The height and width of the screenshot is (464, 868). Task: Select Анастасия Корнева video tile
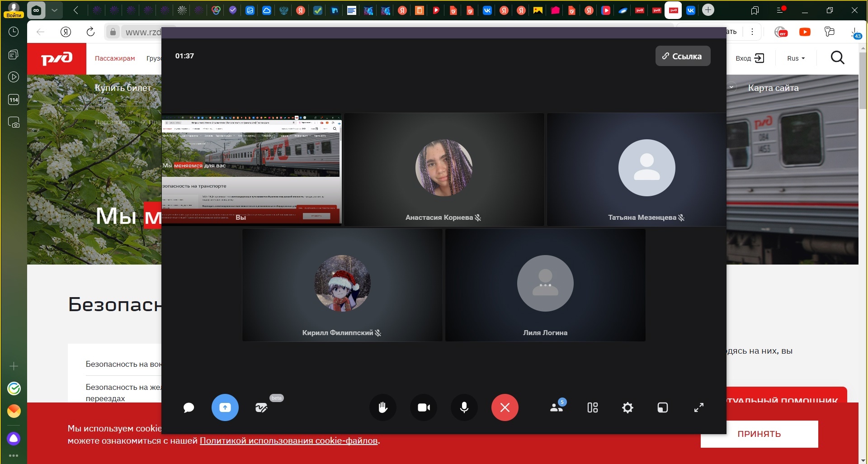tap(444, 169)
